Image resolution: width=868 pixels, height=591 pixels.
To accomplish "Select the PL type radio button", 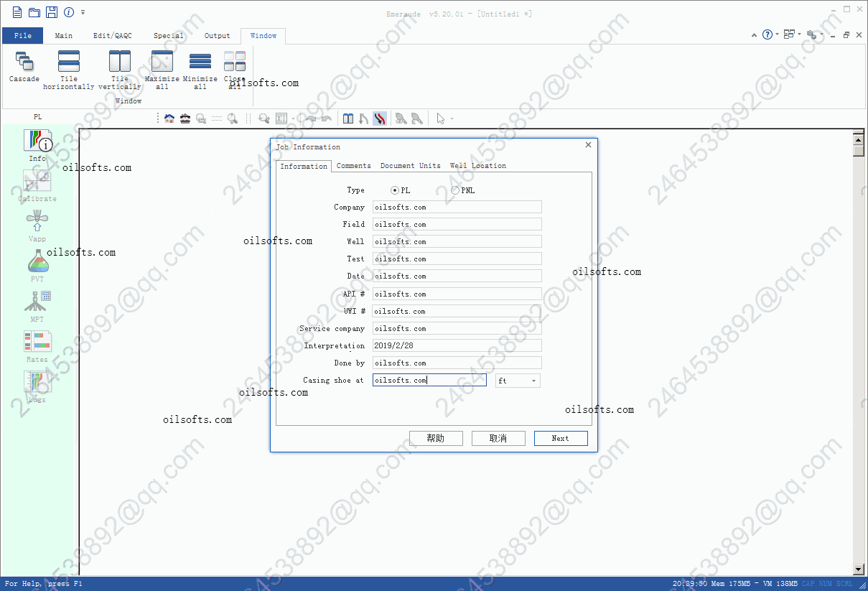I will coord(395,190).
